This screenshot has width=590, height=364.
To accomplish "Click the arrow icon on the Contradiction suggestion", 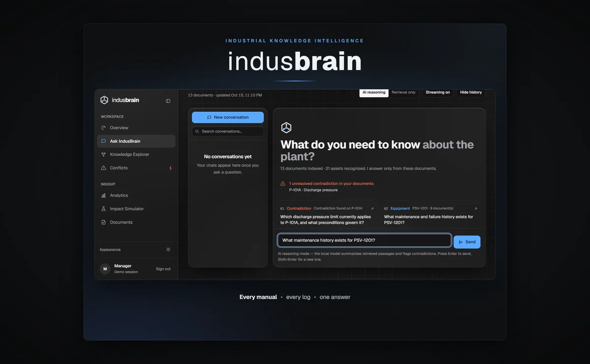I will point(372,209).
